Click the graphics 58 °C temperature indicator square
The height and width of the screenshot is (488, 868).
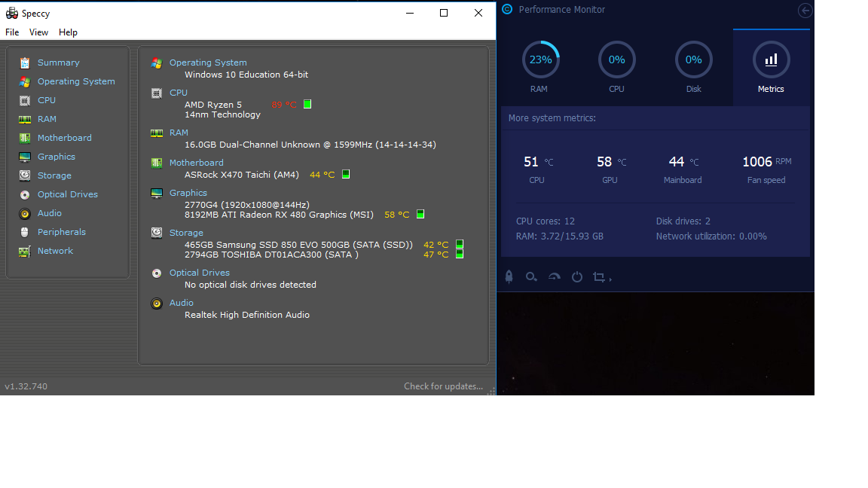(420, 214)
